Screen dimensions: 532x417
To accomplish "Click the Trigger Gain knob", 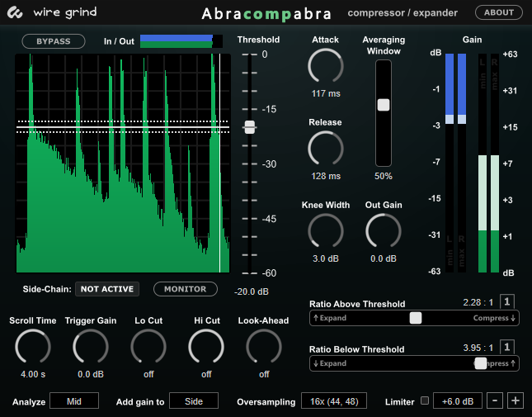I will tap(91, 347).
